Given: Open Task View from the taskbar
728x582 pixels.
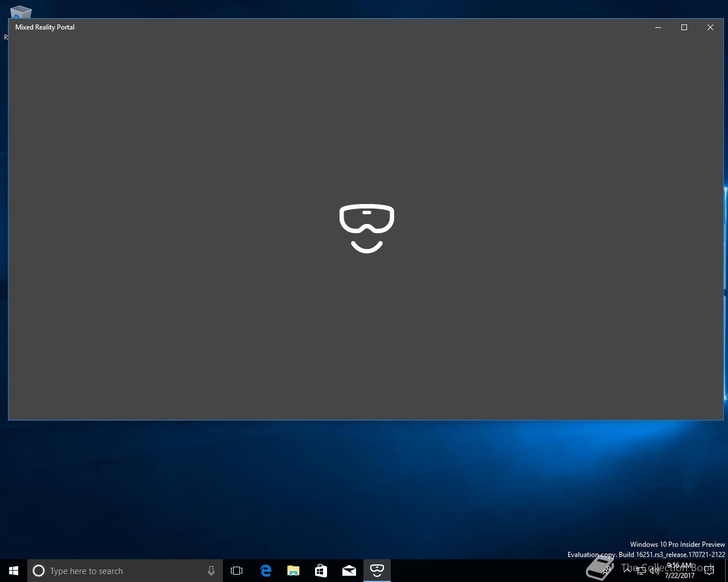Looking at the screenshot, I should 237,571.
